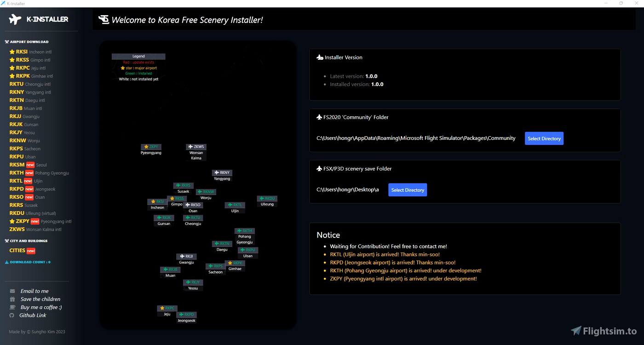Click the RKPD Jeongseok map marker
The width and height of the screenshot is (644, 345).
pos(187,314)
